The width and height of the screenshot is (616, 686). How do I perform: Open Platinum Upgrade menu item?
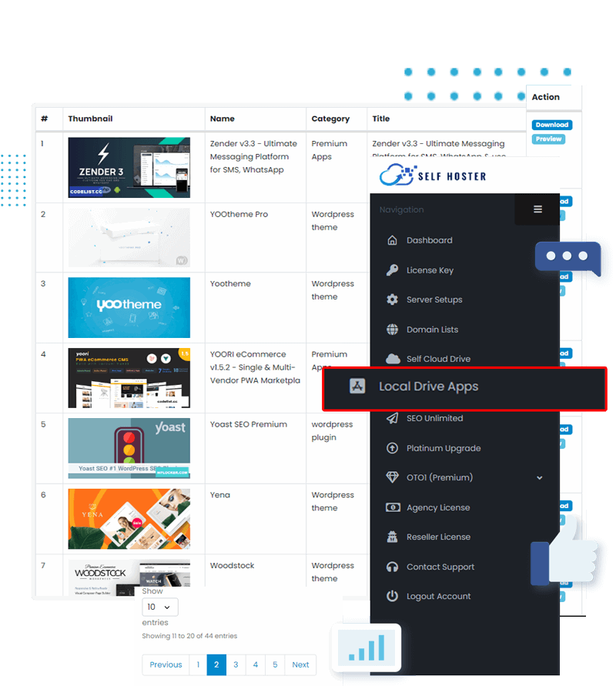pos(444,448)
